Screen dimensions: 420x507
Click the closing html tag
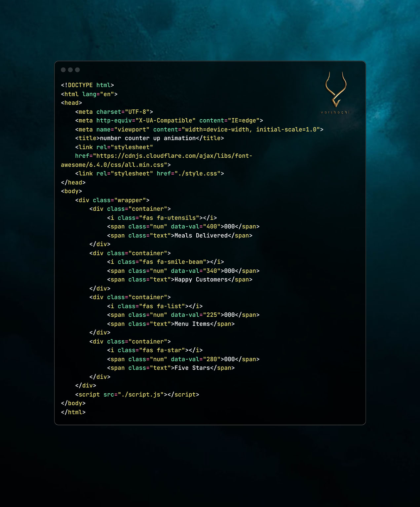tap(73, 412)
